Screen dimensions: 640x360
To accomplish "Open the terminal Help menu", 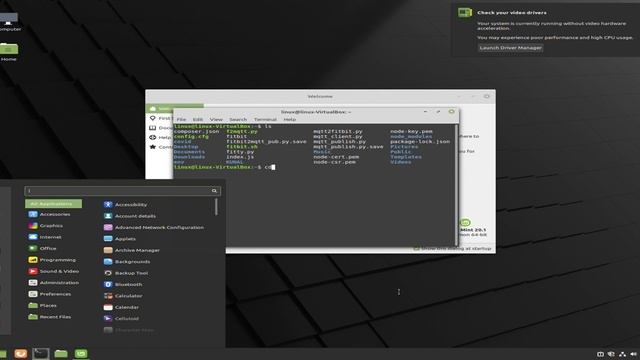I will coord(290,120).
